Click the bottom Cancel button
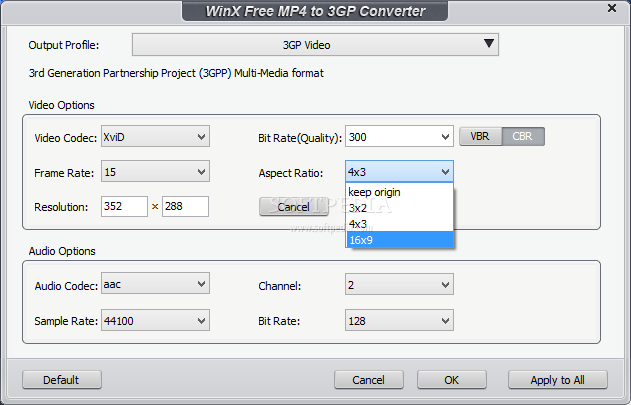This screenshot has height=405, width=631. 368,380
